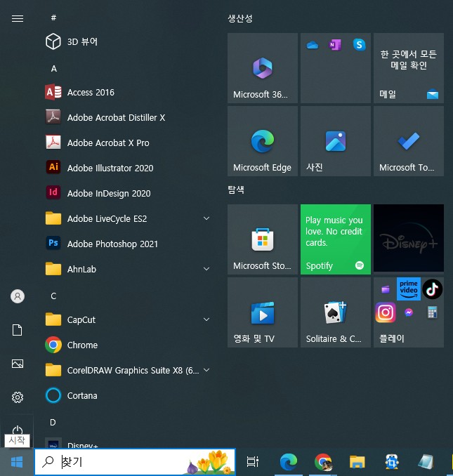Expand the Start menu hamburger navigation
The height and width of the screenshot is (476, 453).
click(18, 19)
